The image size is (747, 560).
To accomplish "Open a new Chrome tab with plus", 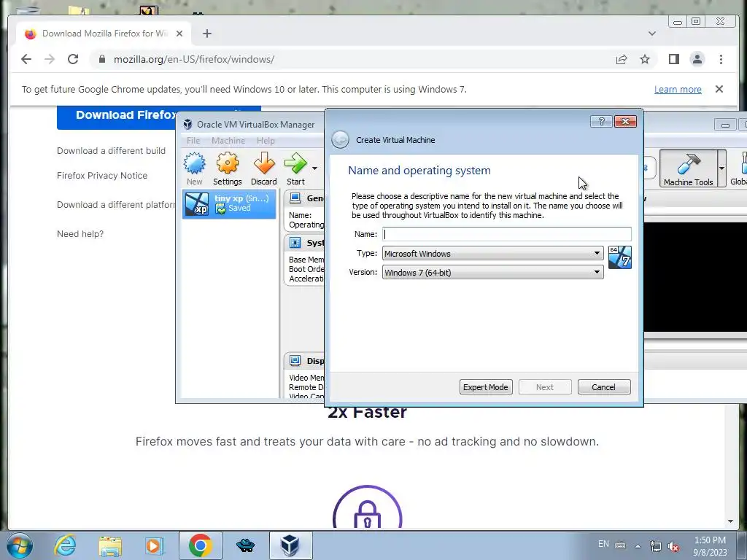I will point(206,34).
